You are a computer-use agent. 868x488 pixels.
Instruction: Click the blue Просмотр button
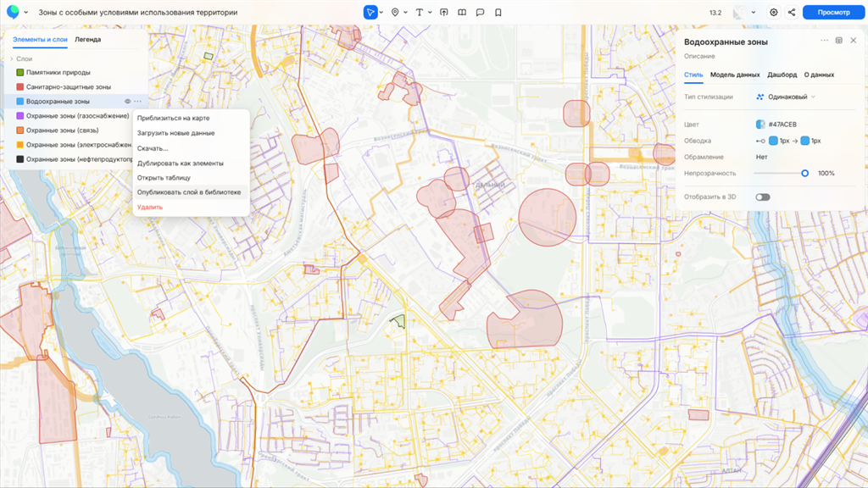click(832, 13)
